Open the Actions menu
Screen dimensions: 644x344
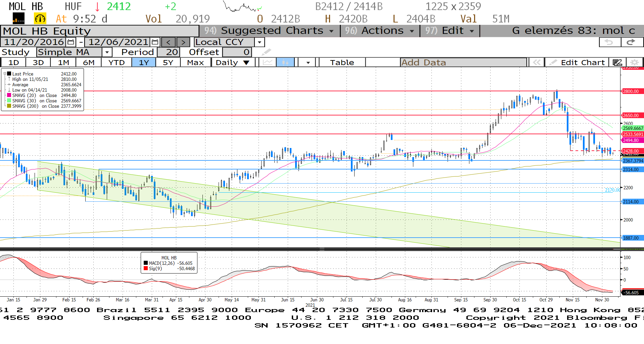click(x=380, y=31)
